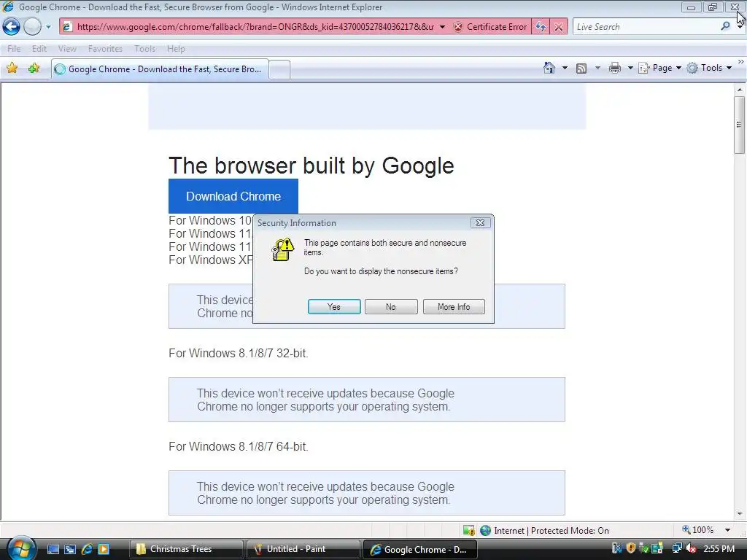
Task: View the Certificate Error details
Action: [490, 27]
